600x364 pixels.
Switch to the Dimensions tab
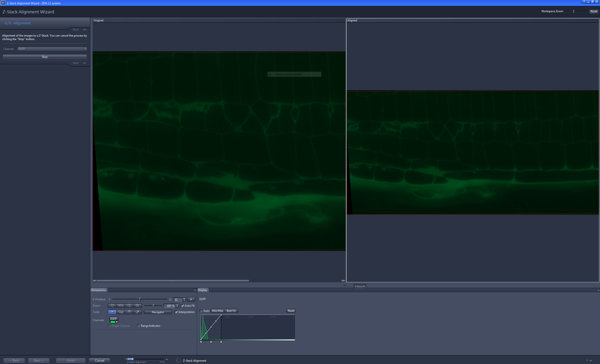pos(99,290)
